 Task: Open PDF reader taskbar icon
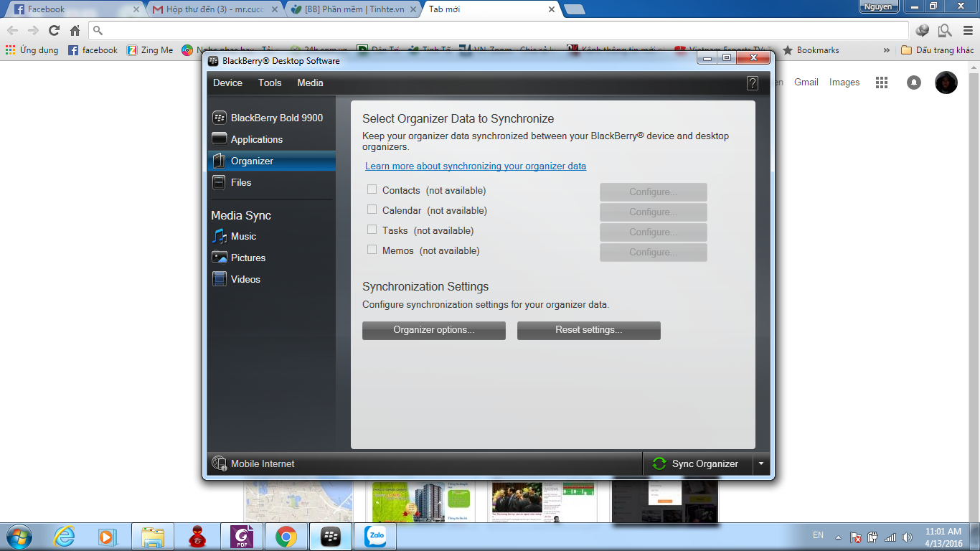pyautogui.click(x=242, y=536)
